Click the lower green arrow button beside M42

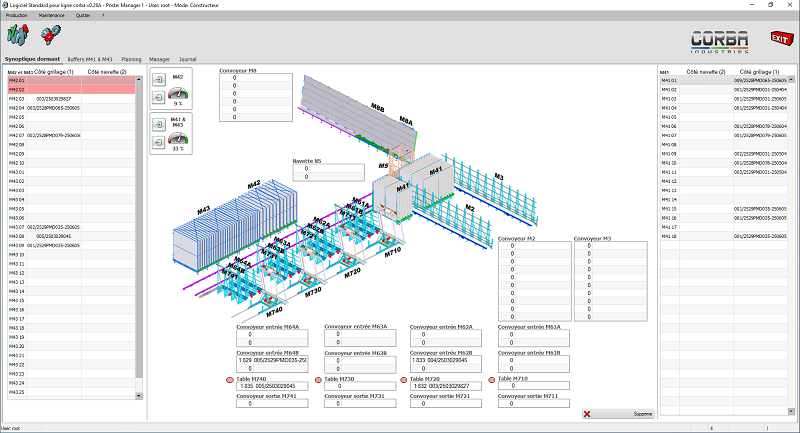pyautogui.click(x=159, y=99)
